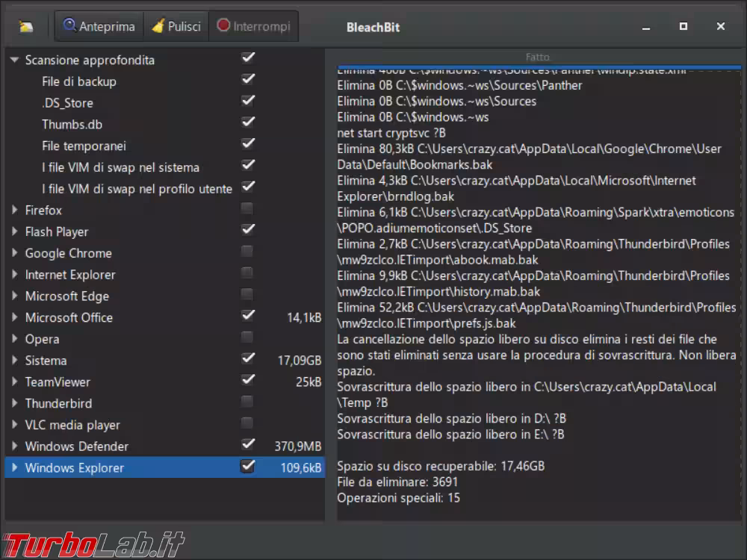Expand the Opera tree arrow
This screenshot has width=747, height=560.
coord(14,338)
